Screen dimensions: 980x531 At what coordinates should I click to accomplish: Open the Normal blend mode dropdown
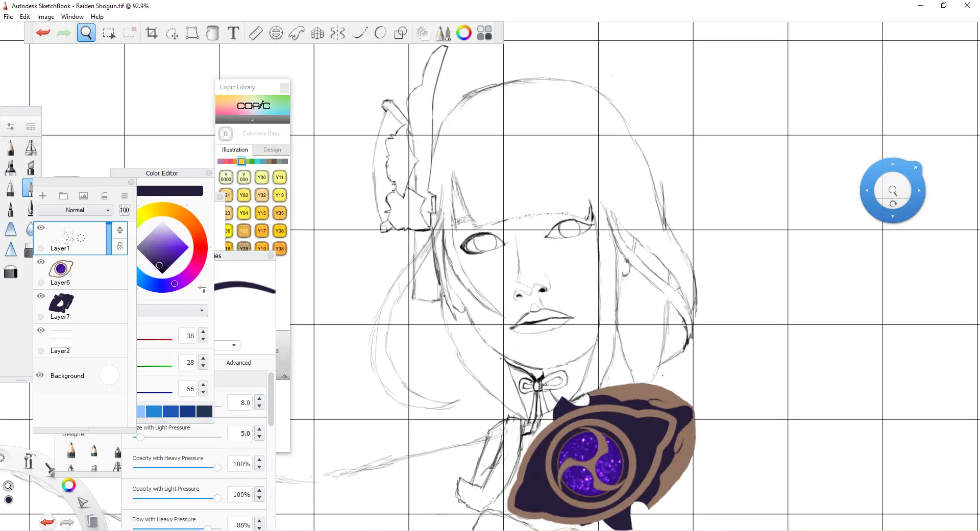point(76,210)
